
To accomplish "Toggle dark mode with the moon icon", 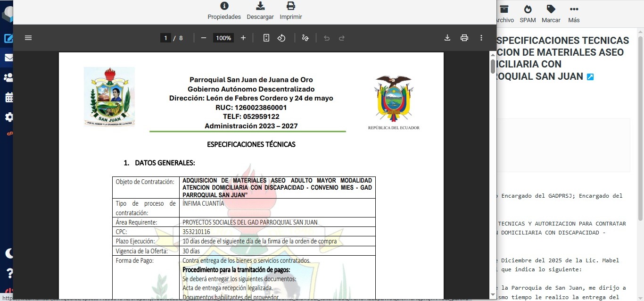I will point(9,253).
